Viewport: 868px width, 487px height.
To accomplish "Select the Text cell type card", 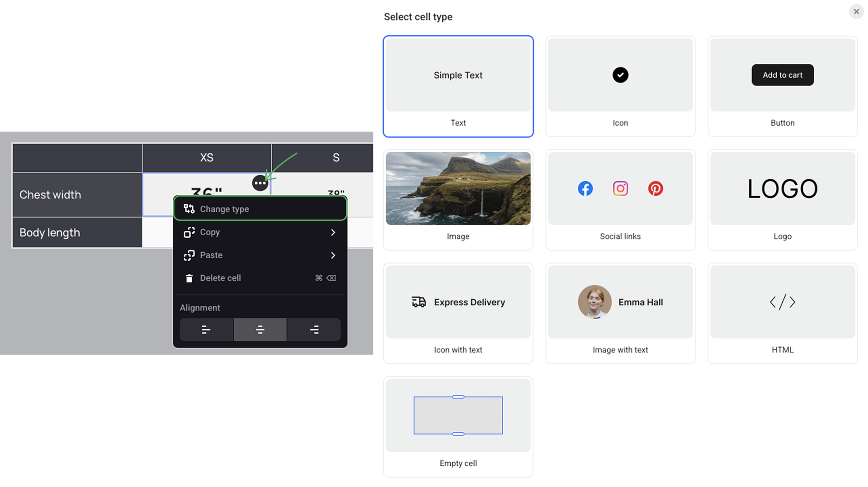I will point(458,86).
